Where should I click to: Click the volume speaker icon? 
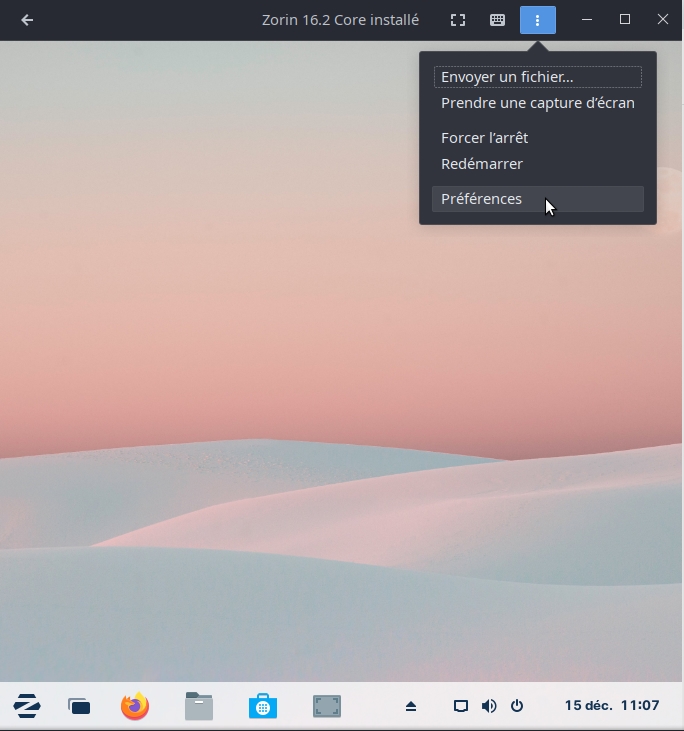[489, 706]
